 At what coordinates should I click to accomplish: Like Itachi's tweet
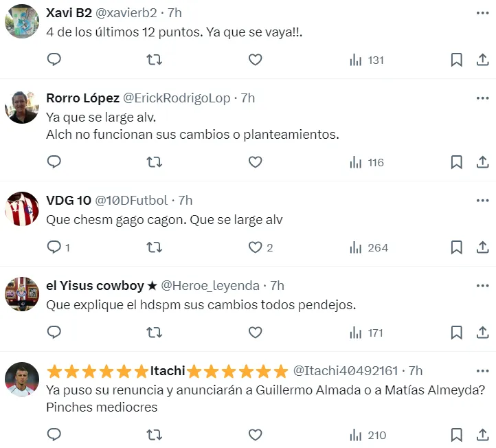pos(255,435)
